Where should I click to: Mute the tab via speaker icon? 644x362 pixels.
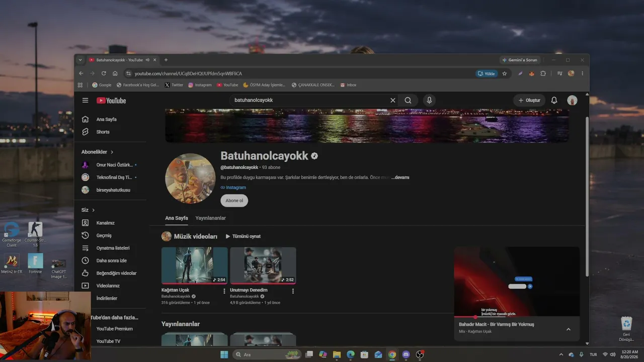click(147, 60)
